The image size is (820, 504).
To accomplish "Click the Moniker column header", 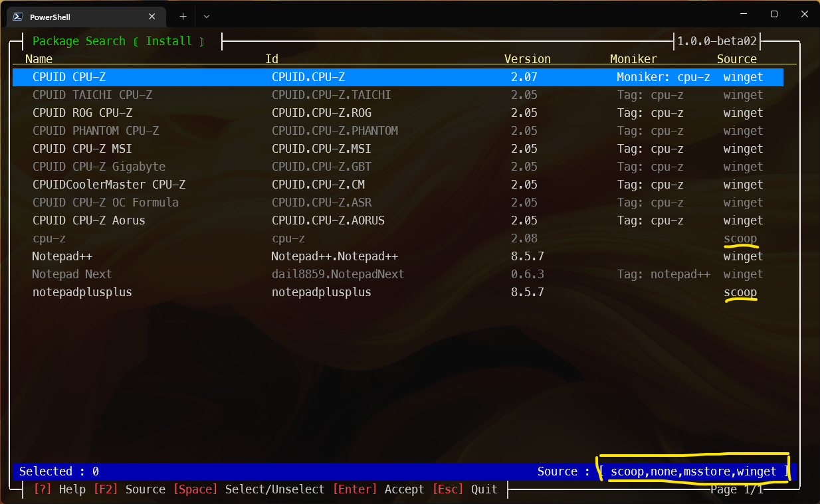I will (634, 59).
